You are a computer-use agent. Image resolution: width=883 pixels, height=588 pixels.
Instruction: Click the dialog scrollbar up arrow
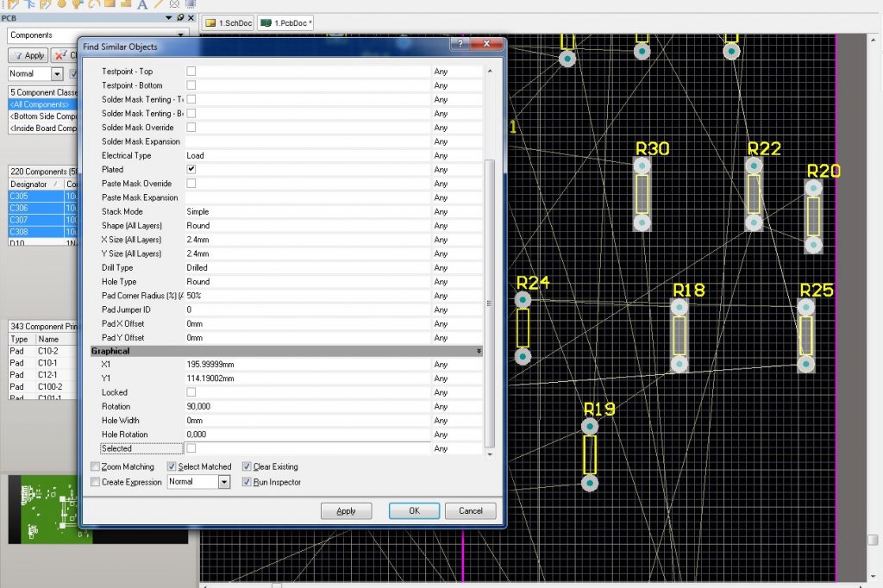click(490, 72)
